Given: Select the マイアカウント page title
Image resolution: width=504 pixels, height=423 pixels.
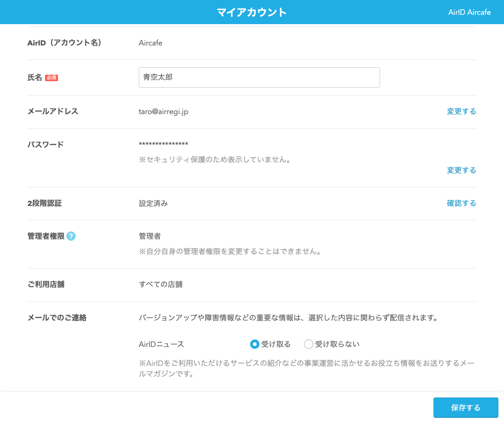Looking at the screenshot, I should (252, 12).
